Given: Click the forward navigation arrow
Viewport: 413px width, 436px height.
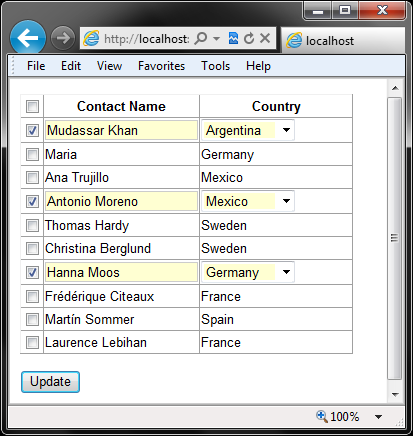Looking at the screenshot, I should pyautogui.click(x=63, y=38).
